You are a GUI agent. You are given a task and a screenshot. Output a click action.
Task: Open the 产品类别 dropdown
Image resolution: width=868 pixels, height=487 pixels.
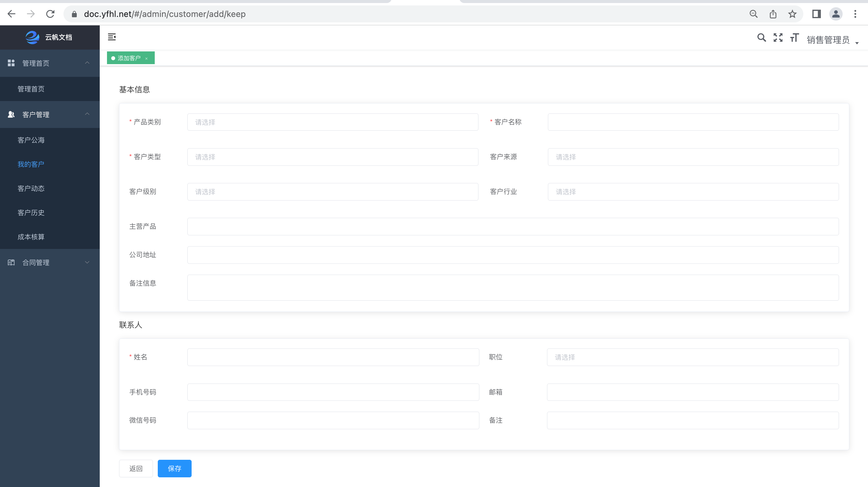click(332, 122)
